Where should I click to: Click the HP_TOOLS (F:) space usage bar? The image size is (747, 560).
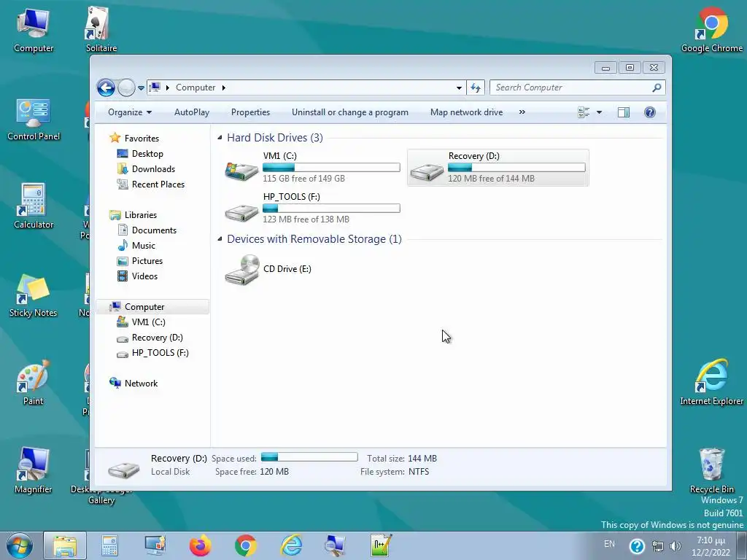331,208
